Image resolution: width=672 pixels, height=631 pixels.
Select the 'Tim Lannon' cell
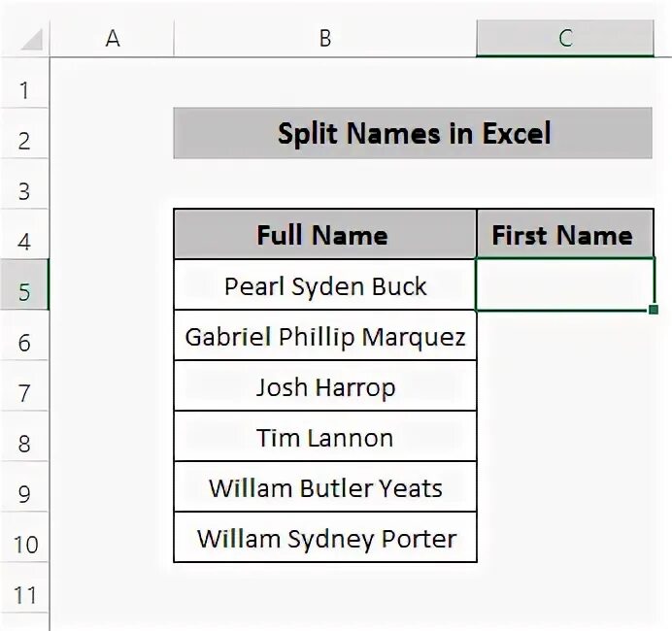tap(325, 436)
